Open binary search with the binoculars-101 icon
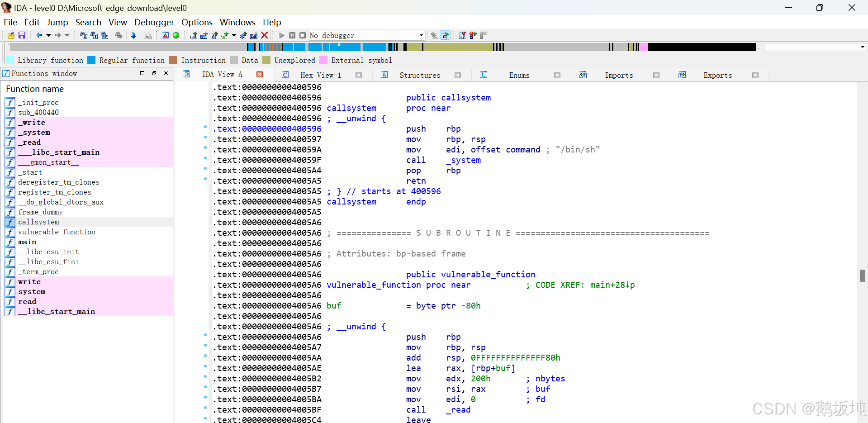Image resolution: width=868 pixels, height=423 pixels. pyautogui.click(x=104, y=35)
